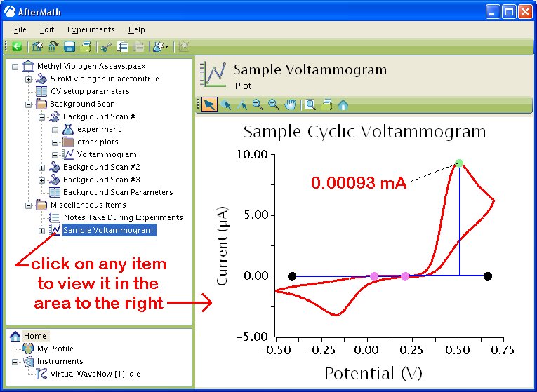Click the right black baseline endpoint marker
Screen dimensions: 537x392
(x=488, y=276)
